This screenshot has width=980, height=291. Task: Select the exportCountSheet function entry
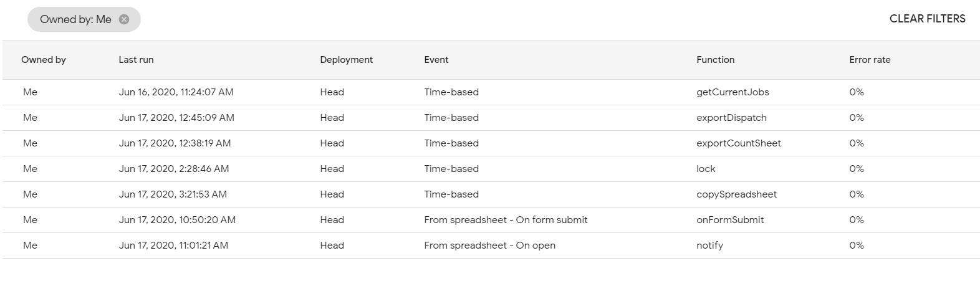click(738, 143)
